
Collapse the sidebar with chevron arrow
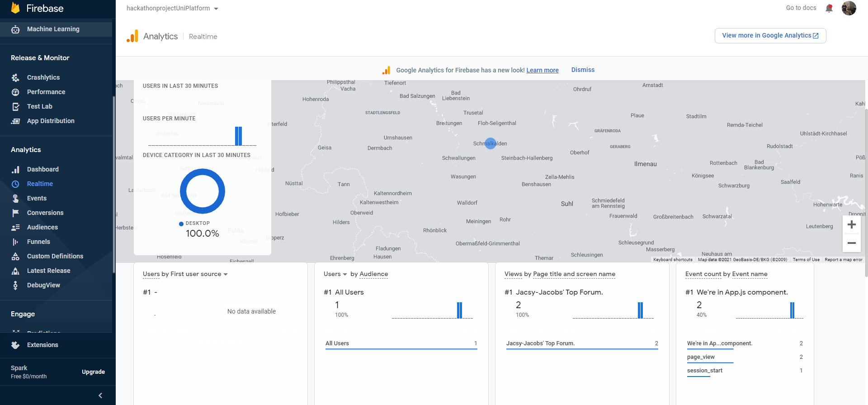(x=100, y=395)
